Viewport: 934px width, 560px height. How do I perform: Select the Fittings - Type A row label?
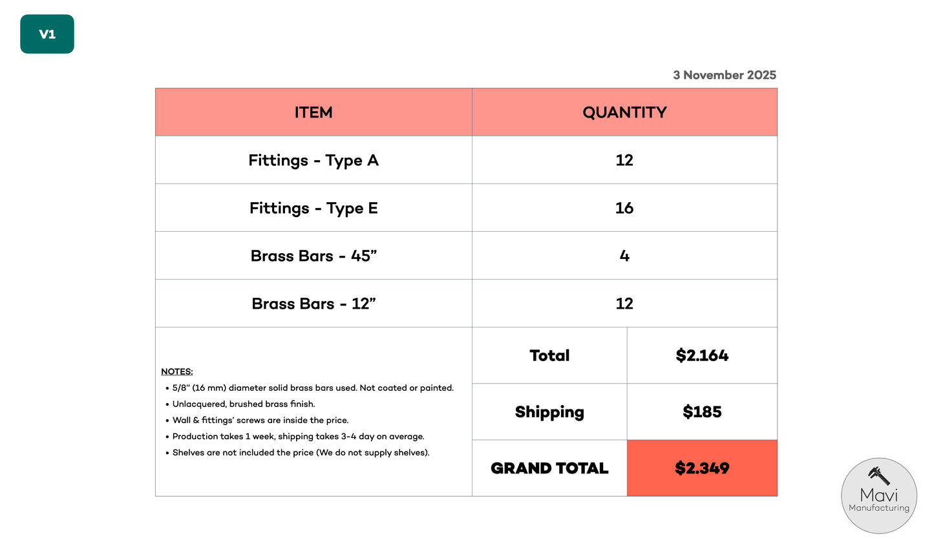[313, 160]
